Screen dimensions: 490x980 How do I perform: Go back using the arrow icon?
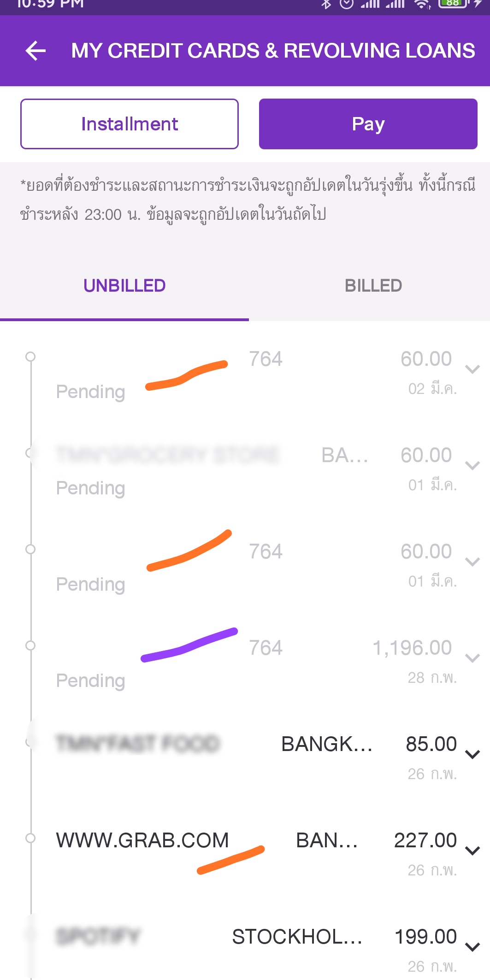click(x=35, y=51)
